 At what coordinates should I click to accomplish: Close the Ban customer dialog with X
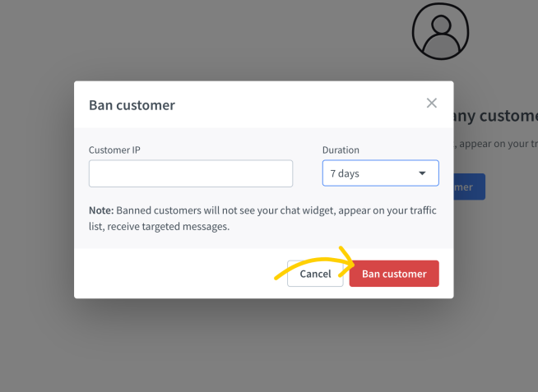(431, 103)
